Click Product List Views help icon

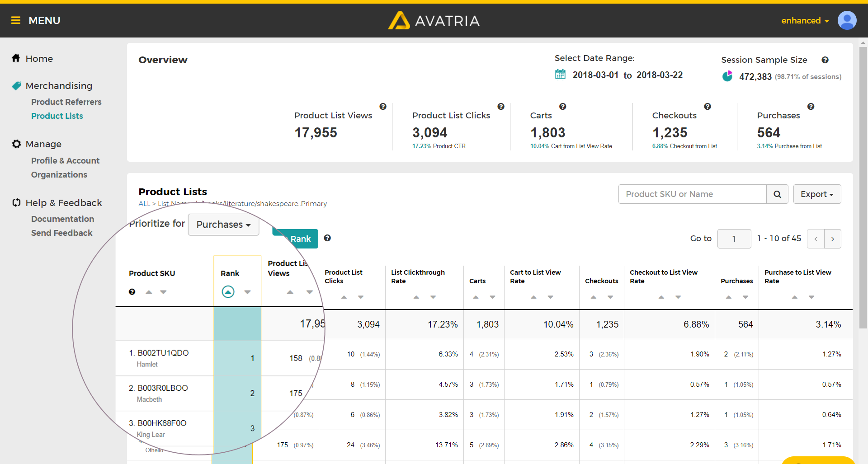tap(383, 107)
